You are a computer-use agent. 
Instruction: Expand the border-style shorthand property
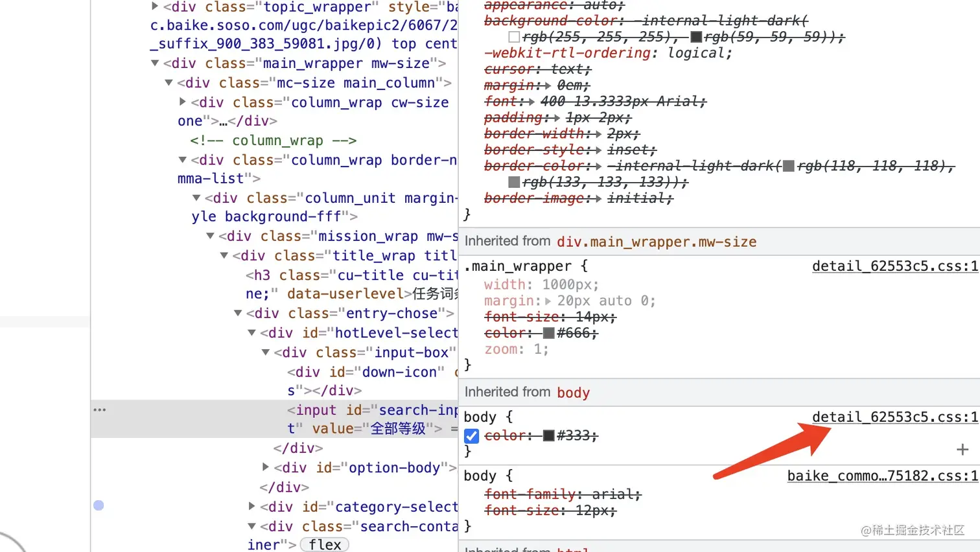coord(598,150)
